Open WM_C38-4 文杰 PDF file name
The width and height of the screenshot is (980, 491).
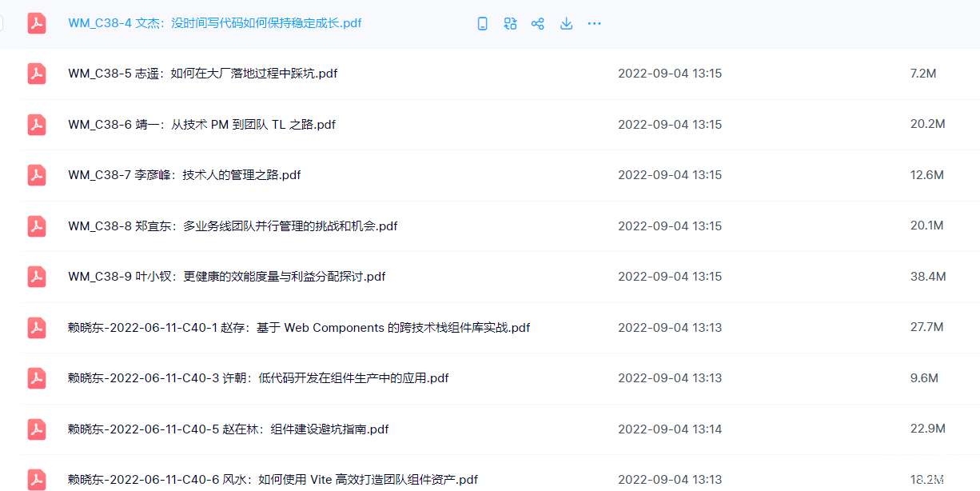[214, 24]
